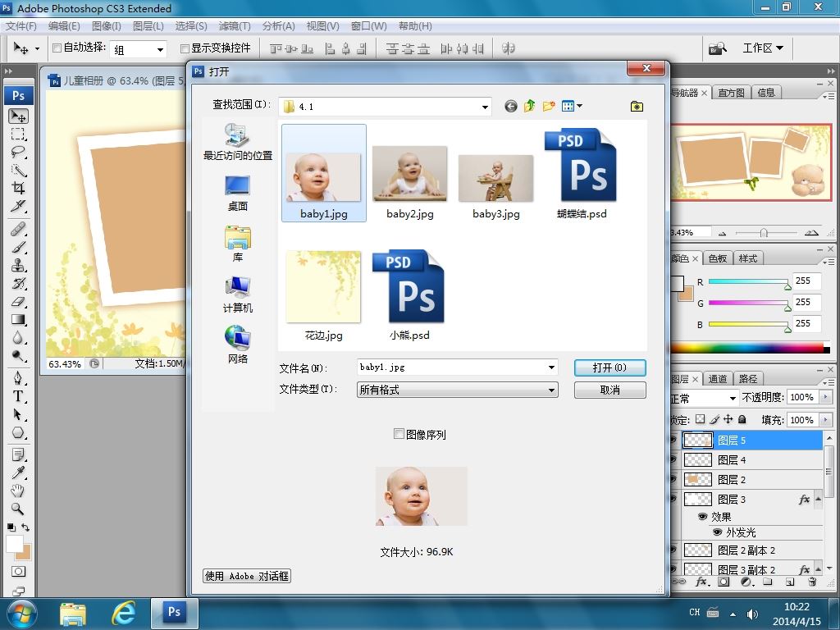Open the 滤镜(T) menu
The width and height of the screenshot is (840, 630).
pyautogui.click(x=235, y=25)
